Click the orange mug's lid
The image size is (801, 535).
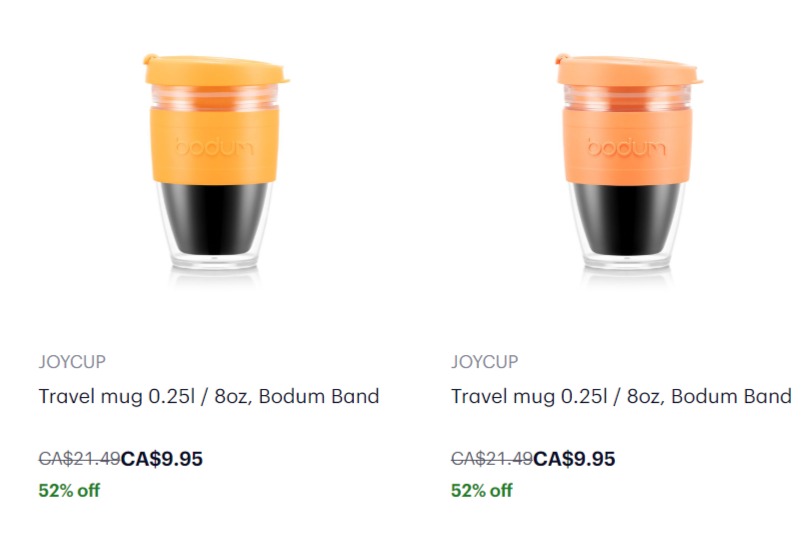(627, 70)
